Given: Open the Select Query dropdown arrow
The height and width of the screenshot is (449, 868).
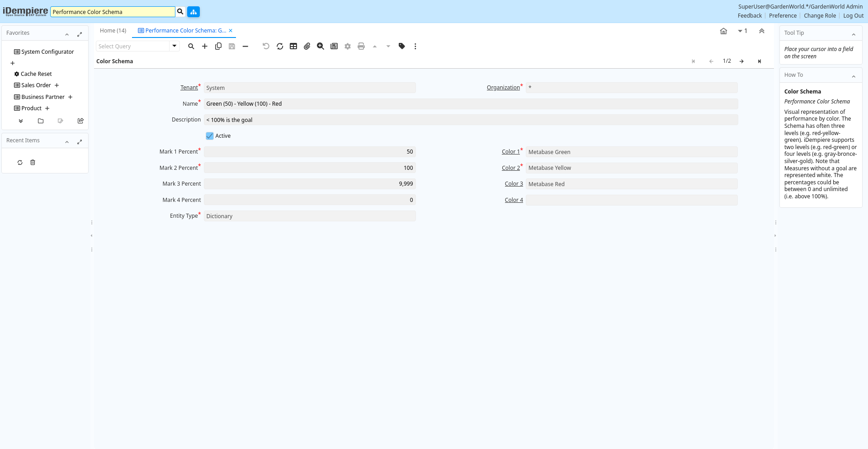Looking at the screenshot, I should coord(175,46).
